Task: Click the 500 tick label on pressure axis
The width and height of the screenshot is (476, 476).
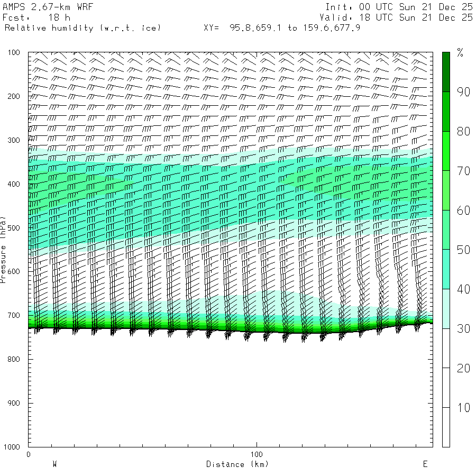Action: [x=13, y=228]
